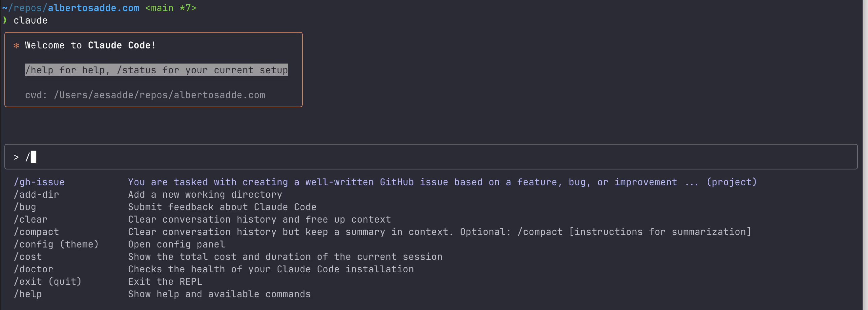Choose the /bug command

point(25,207)
